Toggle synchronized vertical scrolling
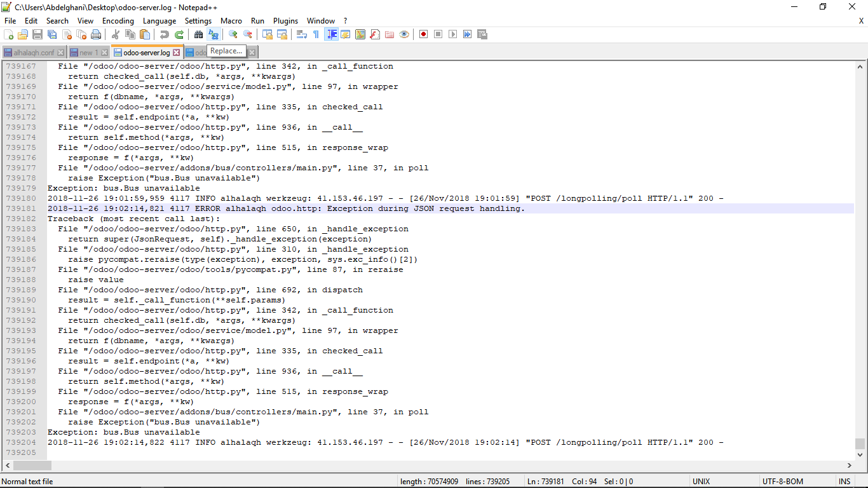 coord(267,34)
